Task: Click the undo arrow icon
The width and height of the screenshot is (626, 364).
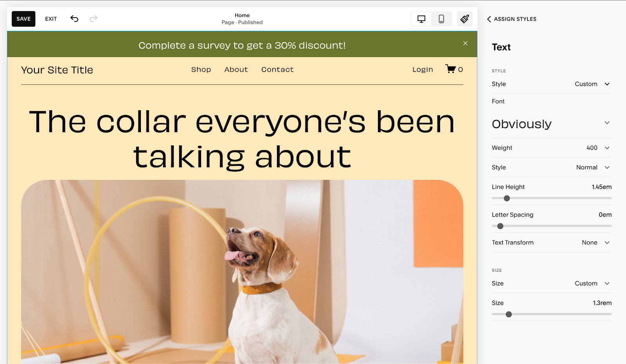Action: (74, 18)
